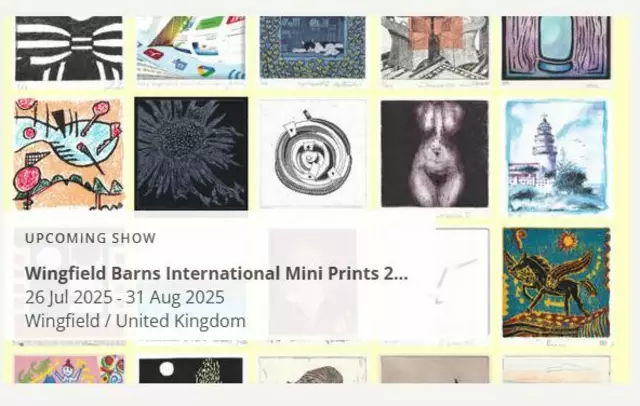This screenshot has height=406, width=640.
Task: Open the blue lighthouse watercolor print
Action: (x=556, y=157)
